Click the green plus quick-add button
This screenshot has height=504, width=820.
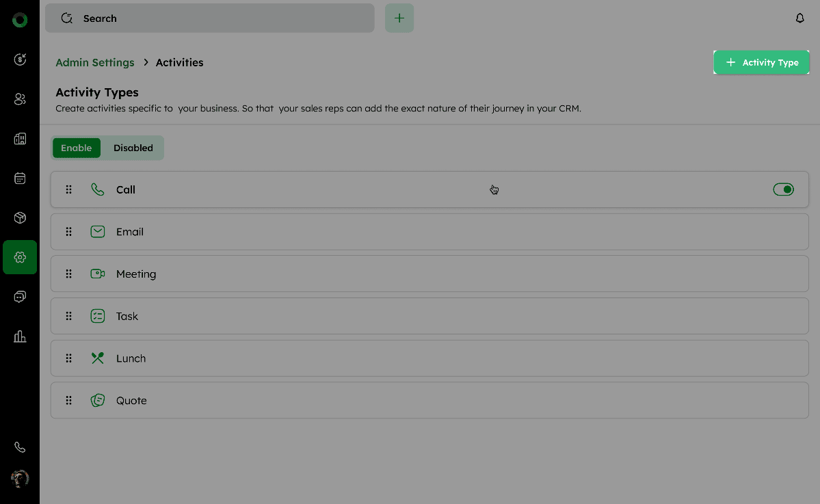coord(399,18)
